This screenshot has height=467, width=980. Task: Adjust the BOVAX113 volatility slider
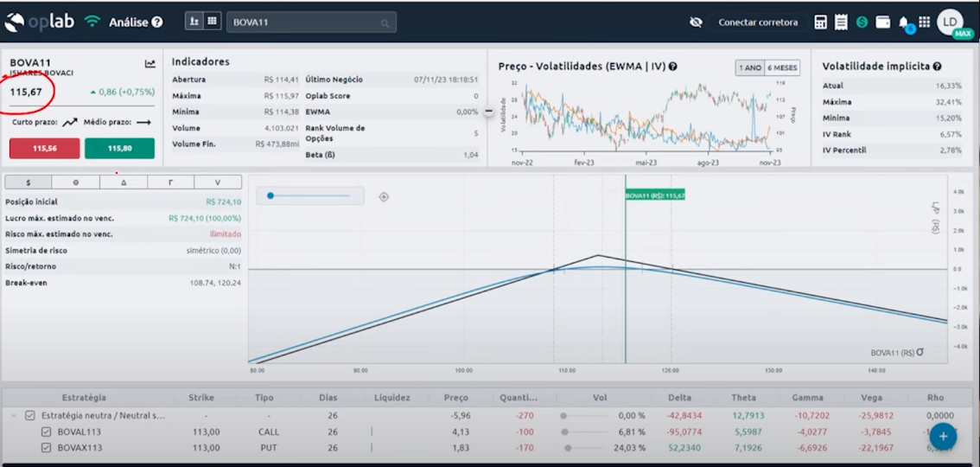568,448
